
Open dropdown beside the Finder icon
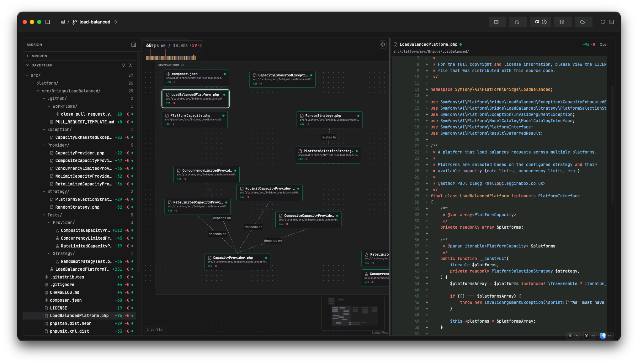tap(609, 336)
